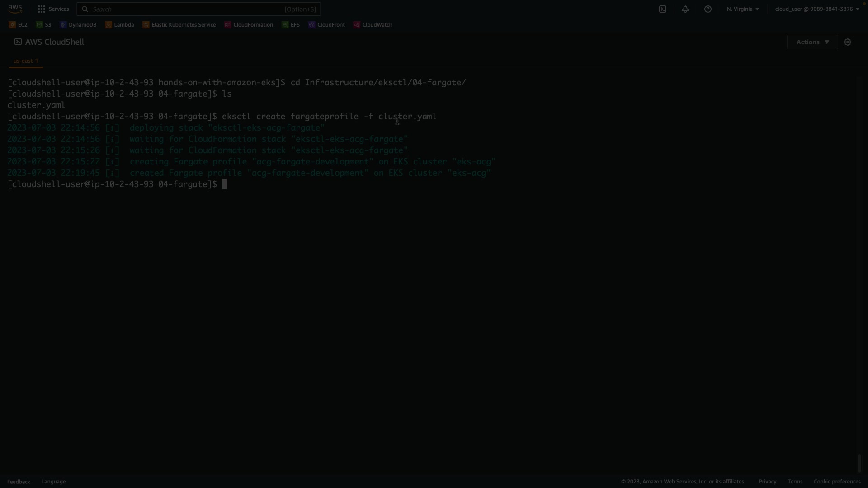This screenshot has width=868, height=488.
Task: Click the AWS logo home icon
Action: (15, 9)
